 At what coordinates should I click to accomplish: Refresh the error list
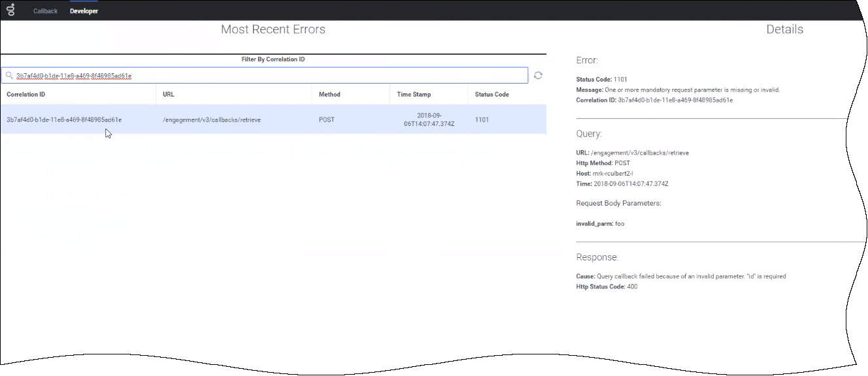click(x=538, y=76)
